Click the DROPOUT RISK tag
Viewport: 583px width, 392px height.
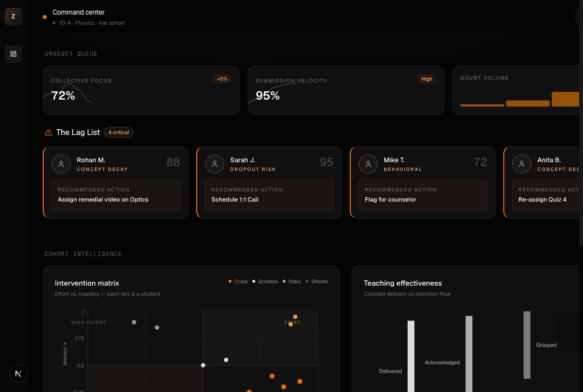coord(253,170)
